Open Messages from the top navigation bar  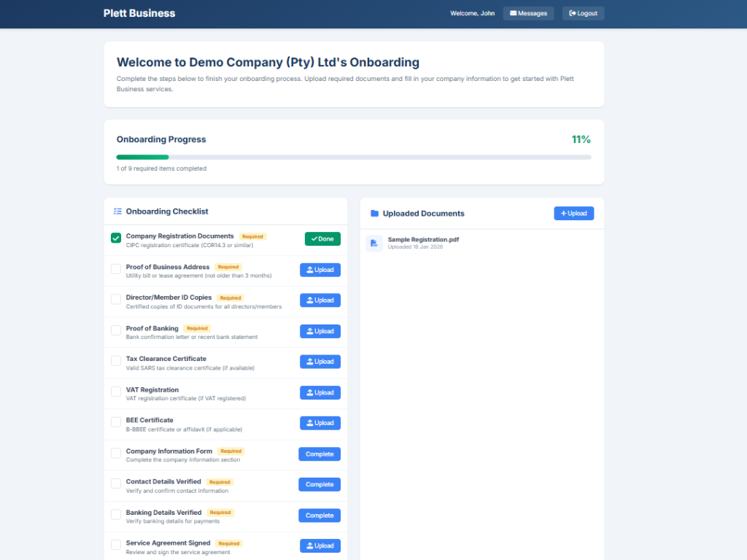[528, 13]
